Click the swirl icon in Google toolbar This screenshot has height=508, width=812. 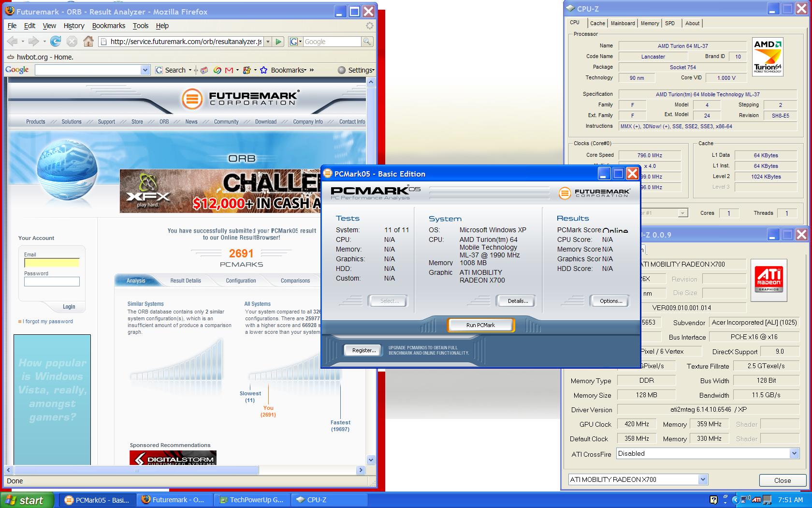click(x=217, y=70)
